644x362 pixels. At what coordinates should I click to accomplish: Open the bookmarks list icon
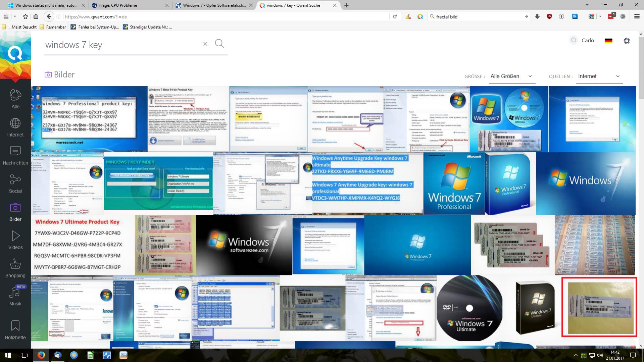pyautogui.click(x=36, y=16)
